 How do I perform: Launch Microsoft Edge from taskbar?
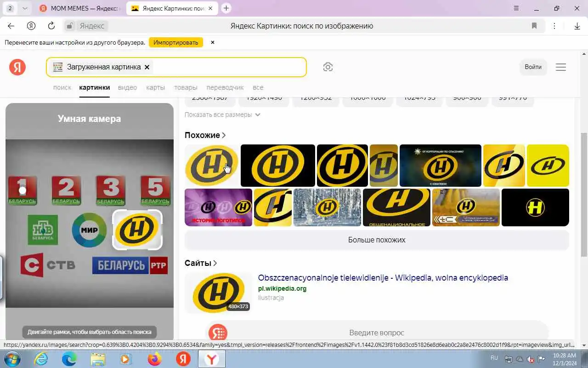pos(69,359)
